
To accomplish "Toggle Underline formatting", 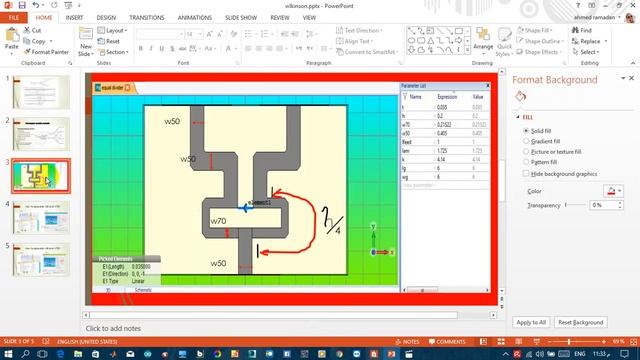I will pyautogui.click(x=162, y=49).
